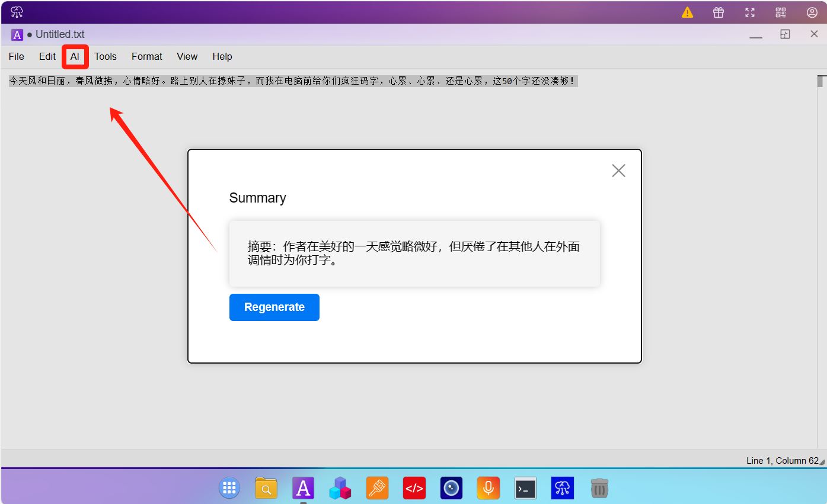This screenshot has width=827, height=504.
Task: Click the yellow warning triangle icon
Action: (687, 12)
